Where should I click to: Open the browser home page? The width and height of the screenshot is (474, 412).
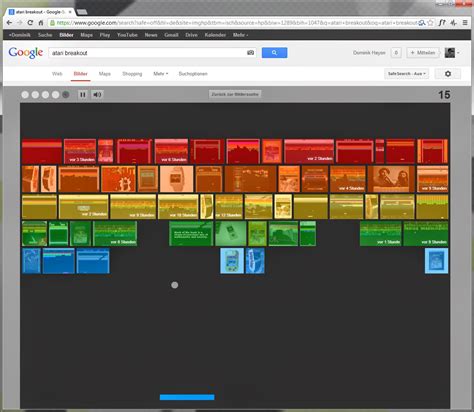[41, 23]
